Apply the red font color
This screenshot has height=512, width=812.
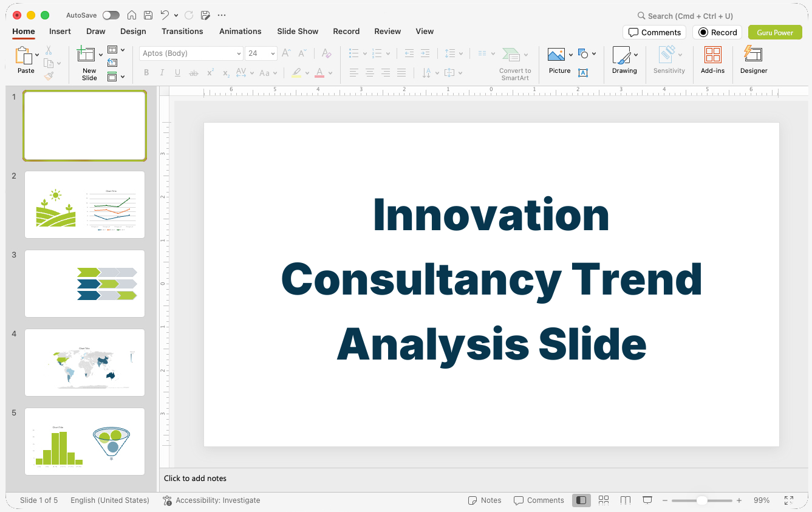coord(319,73)
